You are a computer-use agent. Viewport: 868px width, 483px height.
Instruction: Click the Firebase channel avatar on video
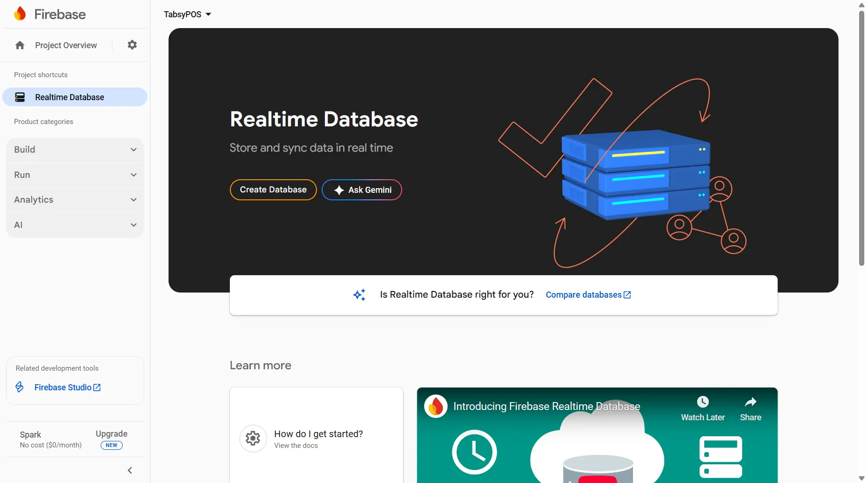[x=436, y=406]
